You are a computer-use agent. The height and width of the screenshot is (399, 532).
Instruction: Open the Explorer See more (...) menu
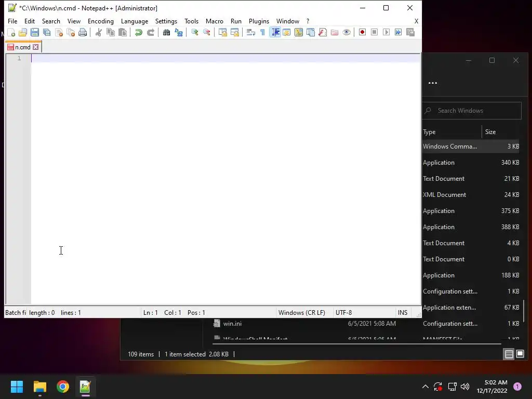[x=433, y=83]
